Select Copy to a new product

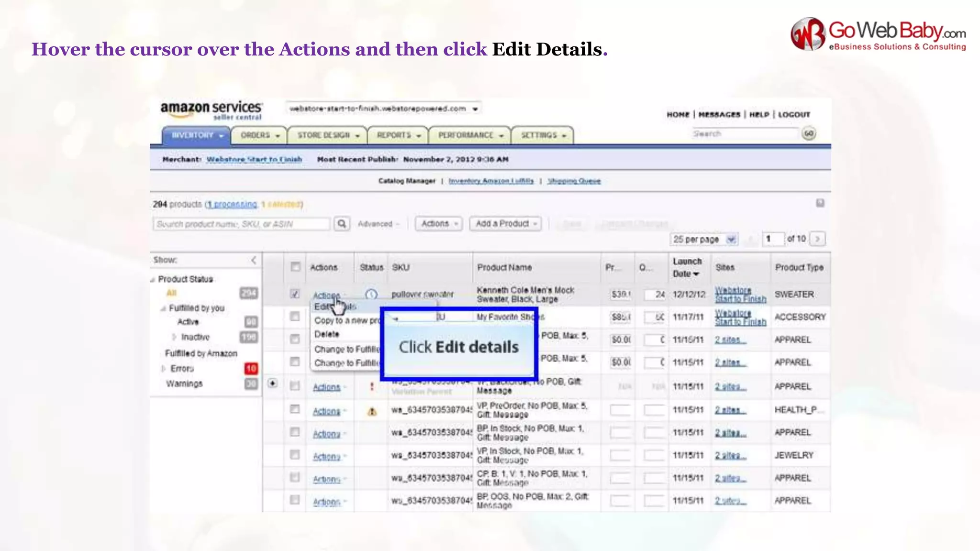tap(347, 320)
